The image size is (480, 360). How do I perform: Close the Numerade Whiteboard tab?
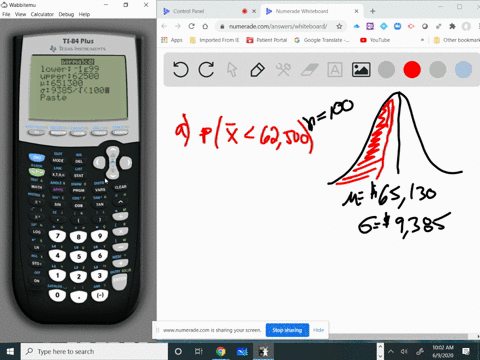(x=356, y=11)
